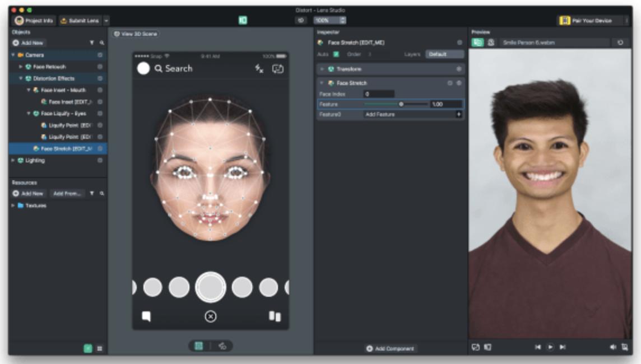Collapse Face Liquify - Eyes object
641x364 pixels.
28,114
